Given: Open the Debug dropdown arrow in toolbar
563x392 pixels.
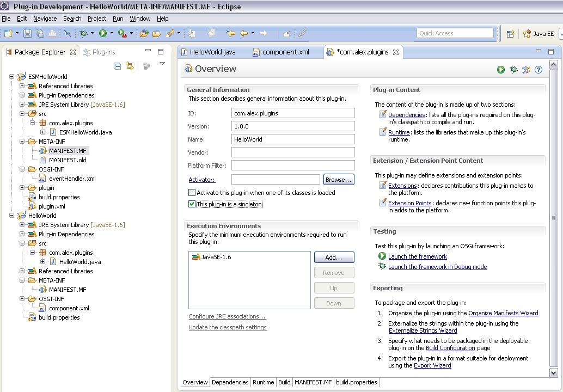Looking at the screenshot, I should pyautogui.click(x=92, y=33).
